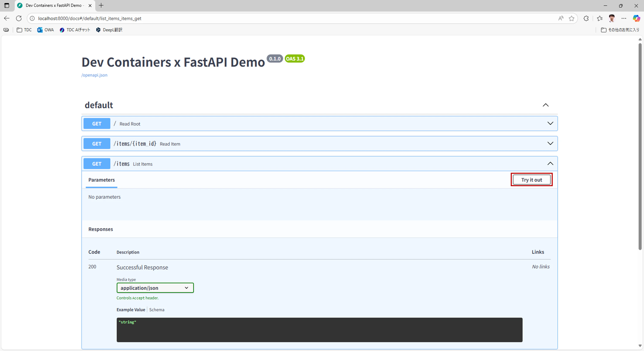
Task: Select the Dev Containers x FastAPI Demo tab
Action: point(55,5)
